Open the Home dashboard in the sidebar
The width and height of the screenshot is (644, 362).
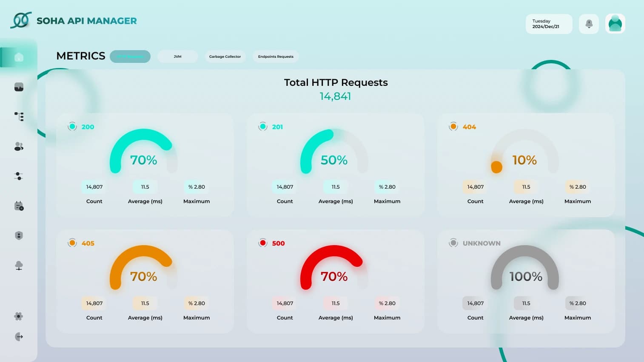(19, 57)
